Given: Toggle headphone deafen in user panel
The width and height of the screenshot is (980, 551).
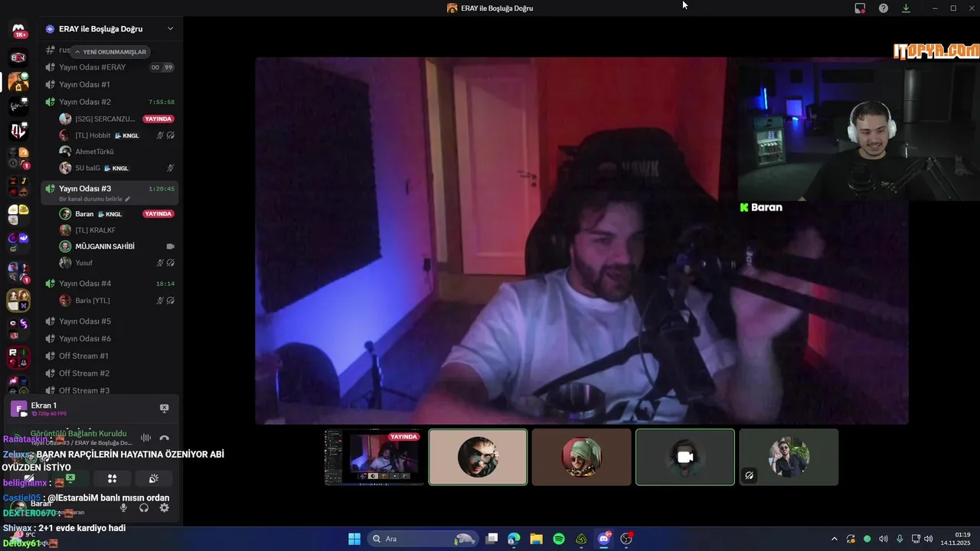Looking at the screenshot, I should (x=144, y=507).
